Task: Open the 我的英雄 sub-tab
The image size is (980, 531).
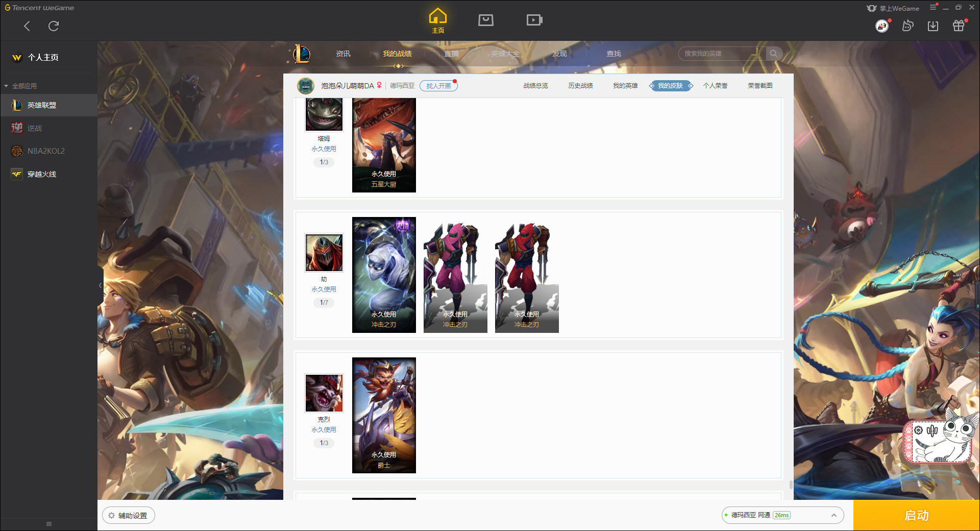Action: [x=625, y=86]
